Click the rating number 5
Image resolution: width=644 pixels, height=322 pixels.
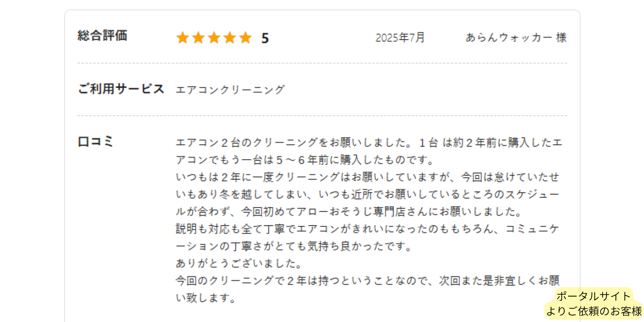coord(265,38)
